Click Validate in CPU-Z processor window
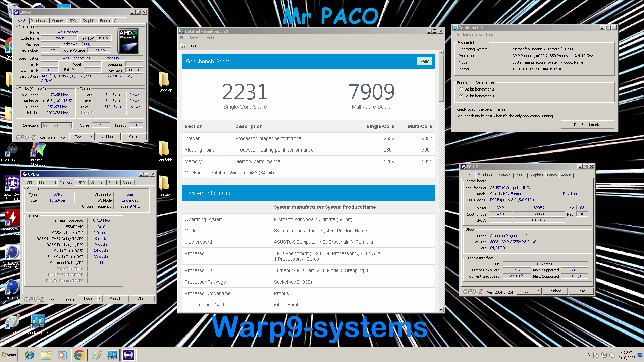The width and height of the screenshot is (644, 362). [108, 137]
